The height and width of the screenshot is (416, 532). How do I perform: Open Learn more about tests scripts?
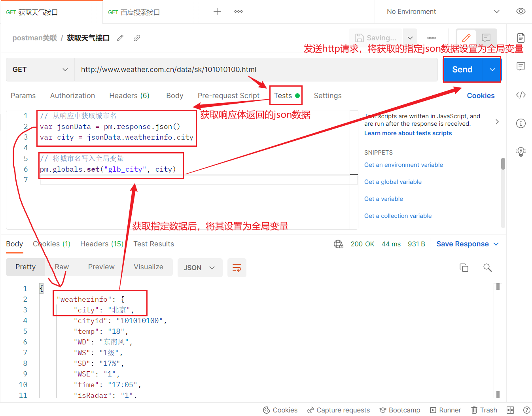point(408,133)
